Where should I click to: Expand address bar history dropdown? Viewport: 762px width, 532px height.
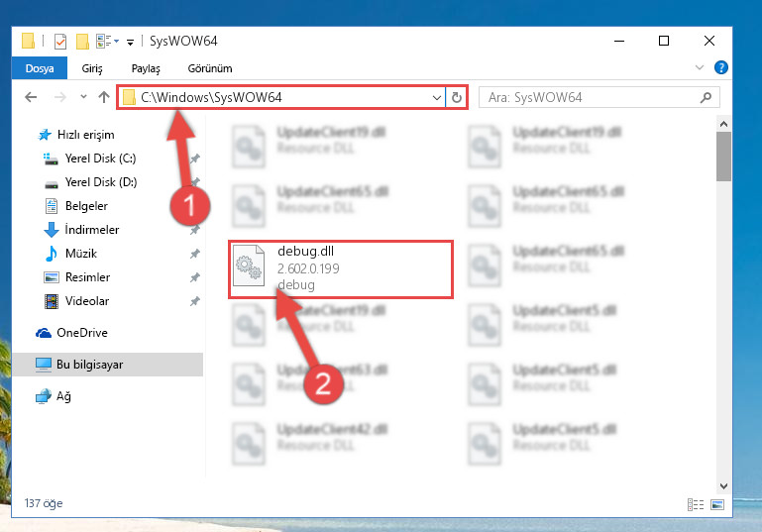tap(437, 98)
